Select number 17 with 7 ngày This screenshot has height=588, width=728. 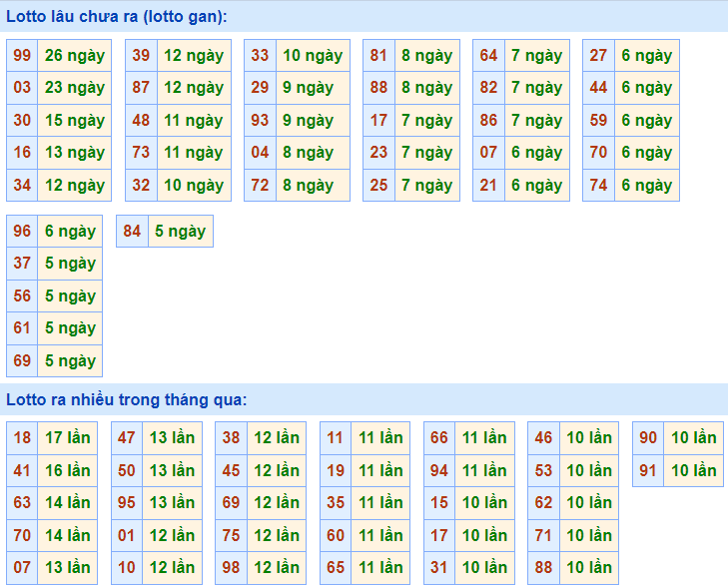click(378, 120)
